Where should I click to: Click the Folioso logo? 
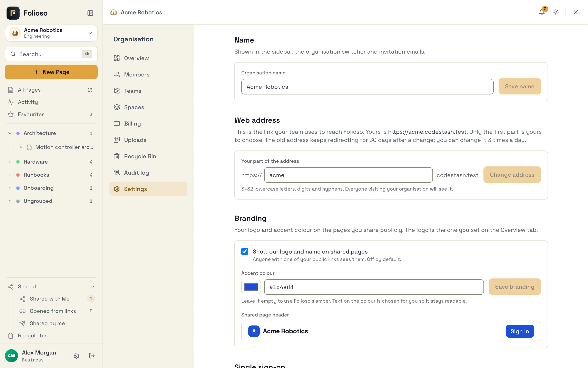pyautogui.click(x=13, y=13)
